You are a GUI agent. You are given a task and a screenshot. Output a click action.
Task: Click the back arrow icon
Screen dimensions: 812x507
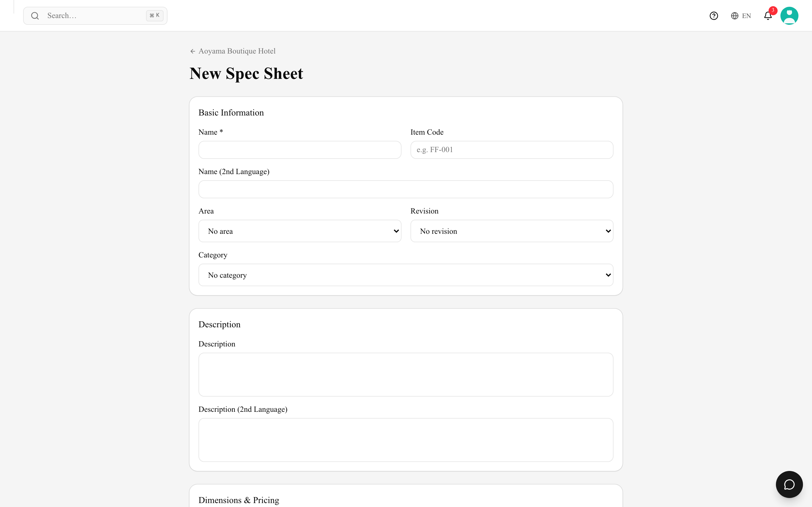193,51
